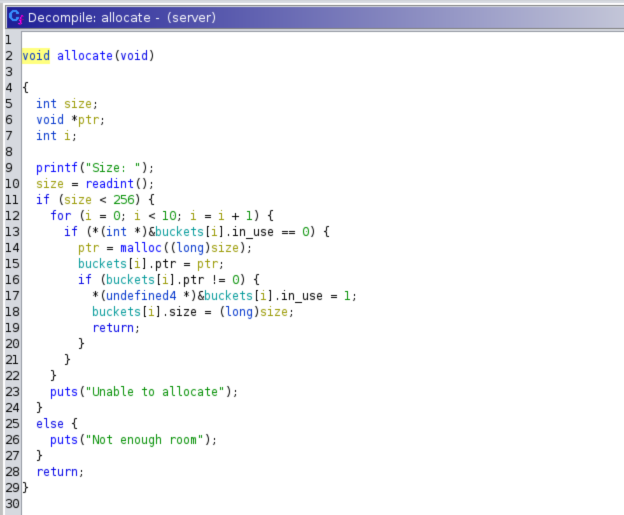This screenshot has height=515, width=624.
Task: Select the highlighted void return type on line 2
Action: coord(36,56)
